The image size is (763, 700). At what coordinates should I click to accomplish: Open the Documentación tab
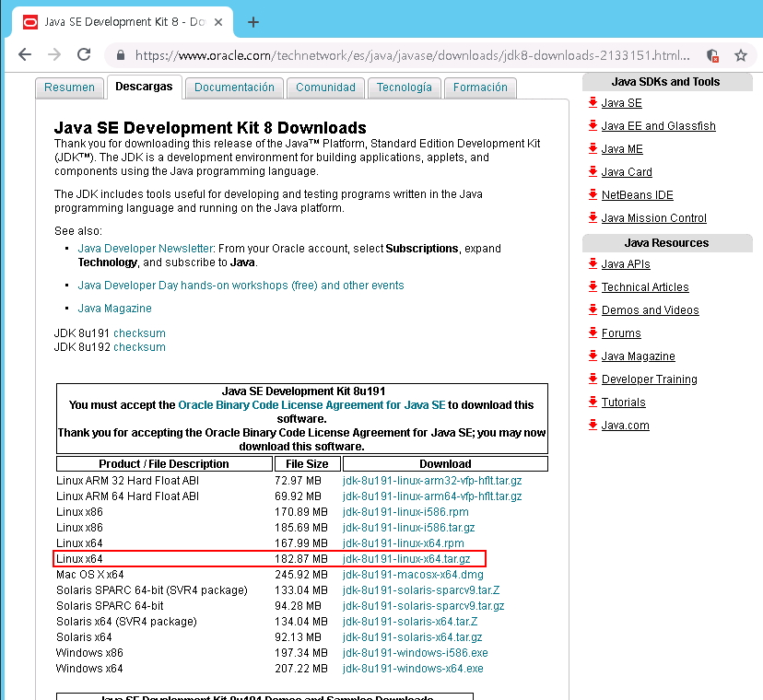(x=234, y=87)
